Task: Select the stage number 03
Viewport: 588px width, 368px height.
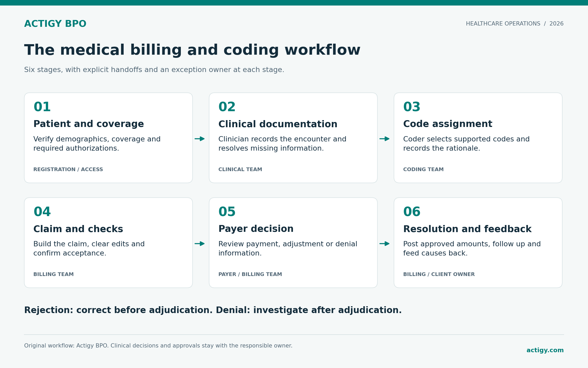Action: click(x=412, y=107)
